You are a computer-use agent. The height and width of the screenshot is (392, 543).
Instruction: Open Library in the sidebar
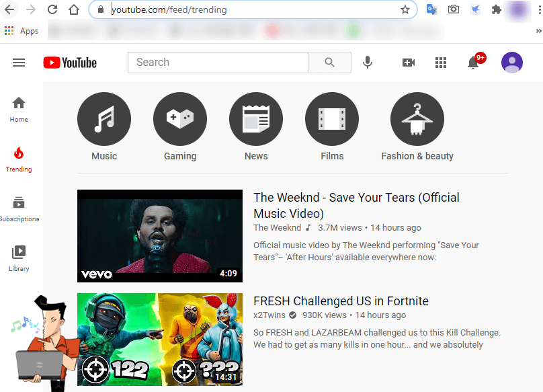[x=19, y=259]
